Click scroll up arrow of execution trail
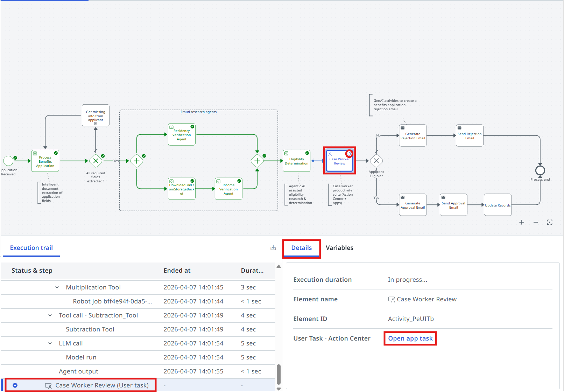 pos(279,267)
